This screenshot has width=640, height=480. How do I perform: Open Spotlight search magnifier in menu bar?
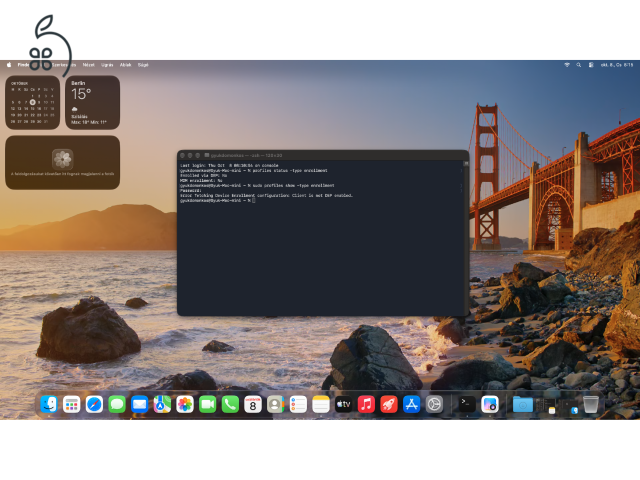tap(578, 65)
